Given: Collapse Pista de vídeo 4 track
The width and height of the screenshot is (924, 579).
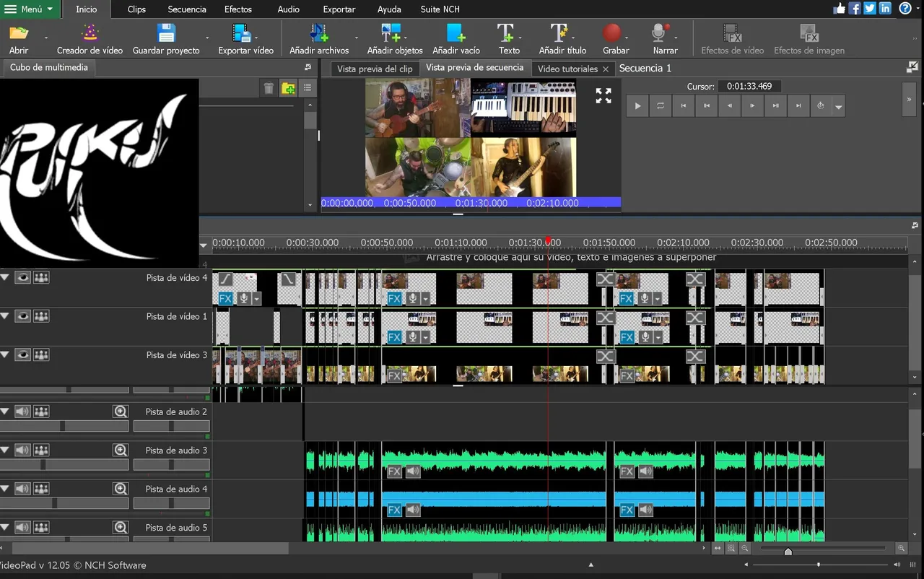Looking at the screenshot, I should click(5, 277).
